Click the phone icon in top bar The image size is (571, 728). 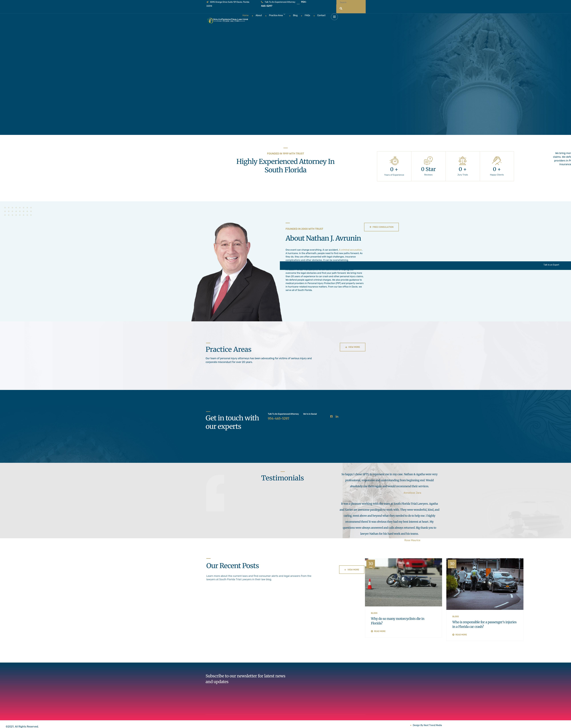pos(262,2)
